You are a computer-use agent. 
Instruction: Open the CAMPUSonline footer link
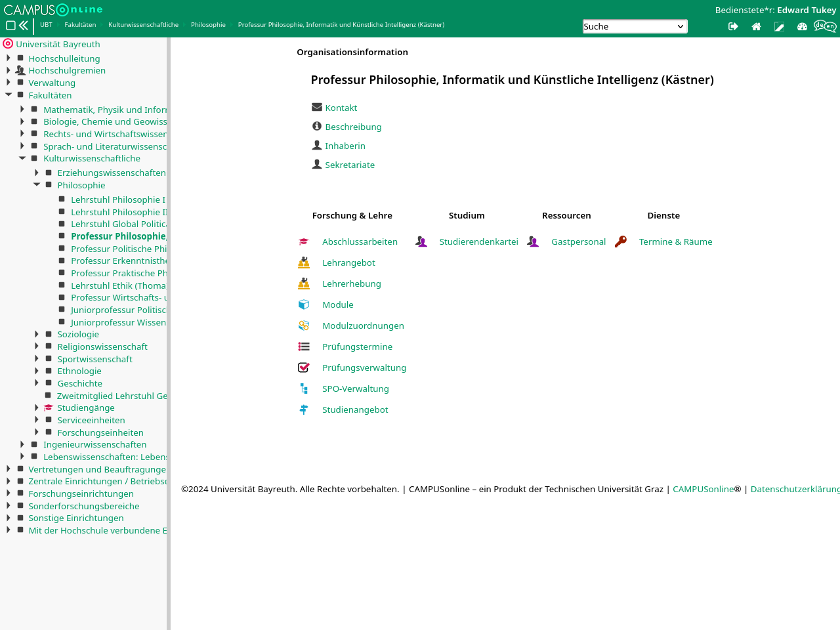(703, 489)
